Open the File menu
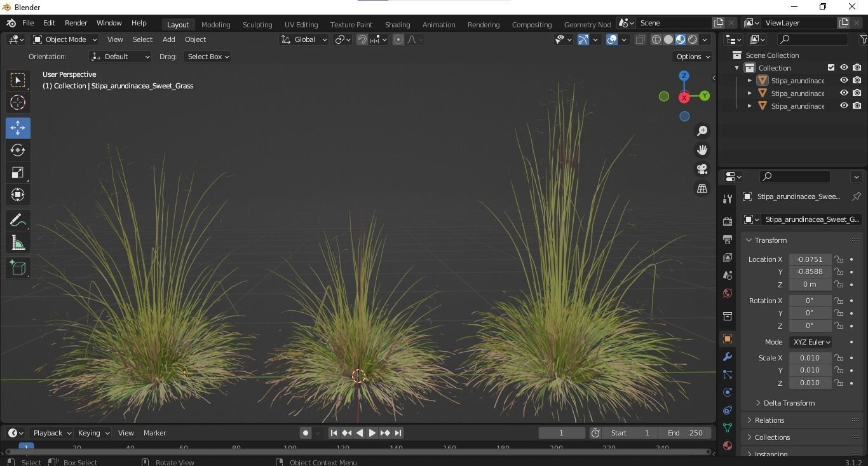 [x=28, y=23]
